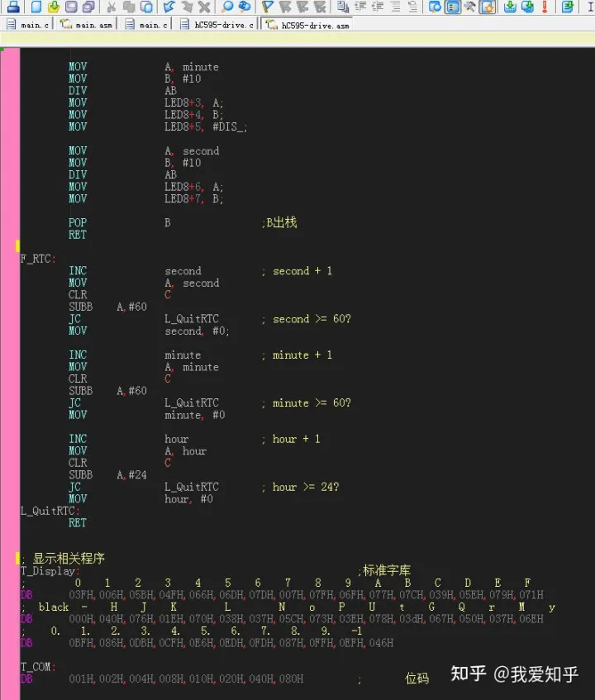This screenshot has width=595, height=700.
Task: Click the first blue download arrow icon
Action: 510,7
